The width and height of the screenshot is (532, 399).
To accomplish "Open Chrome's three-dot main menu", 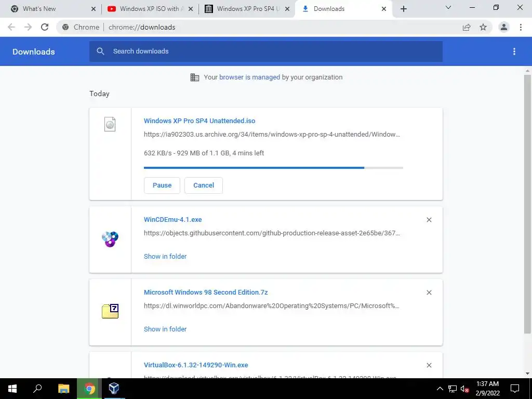I will [521, 27].
